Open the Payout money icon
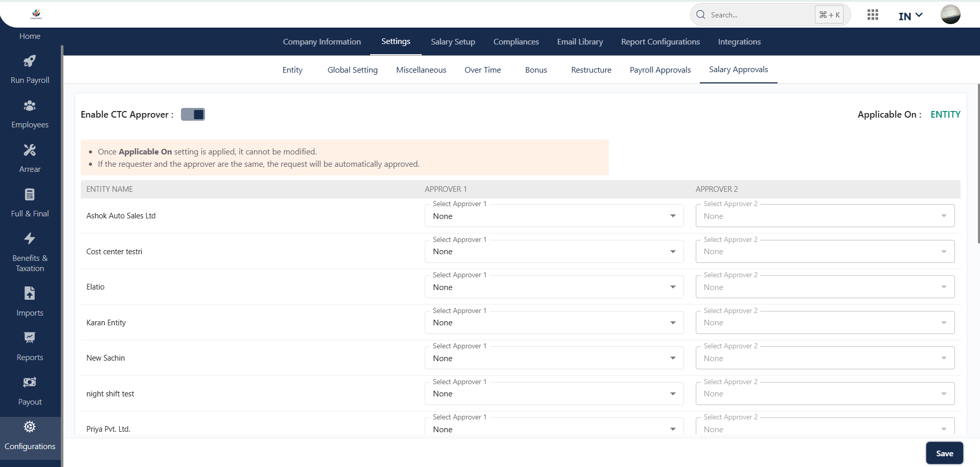Viewport: 980px width, 467px height. click(x=30, y=382)
